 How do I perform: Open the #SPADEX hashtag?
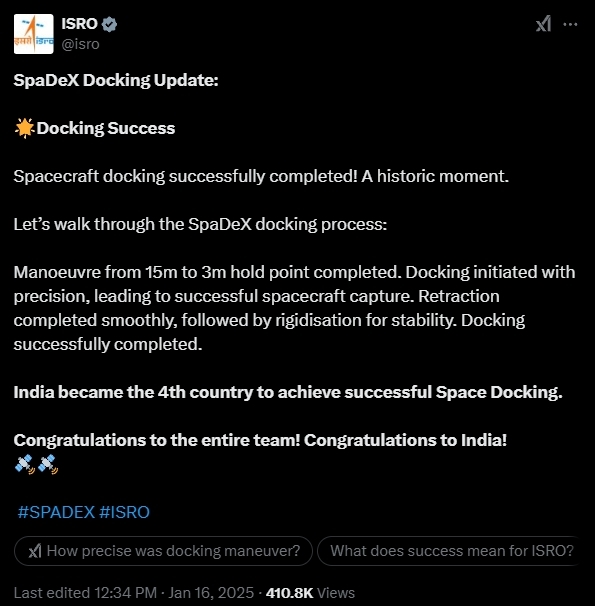pos(56,512)
